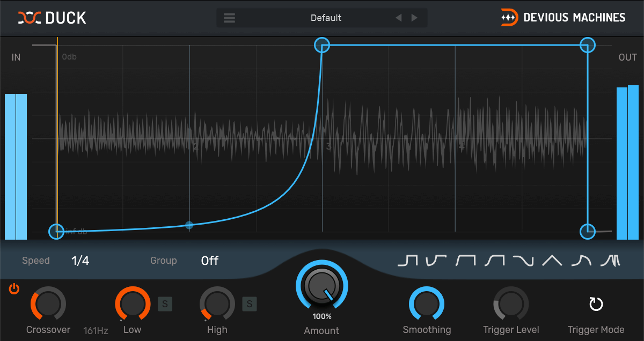Click the small midpoint curve handle

[x=189, y=225]
